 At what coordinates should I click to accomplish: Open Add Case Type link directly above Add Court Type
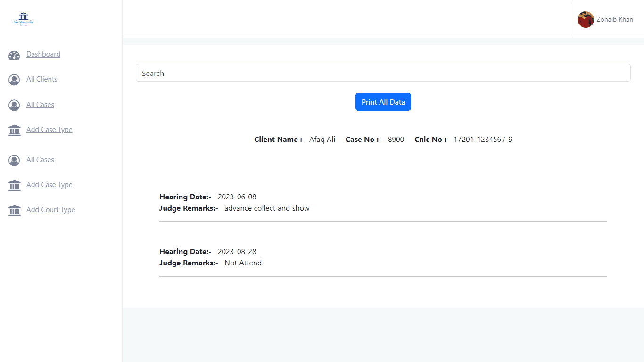tap(49, 185)
